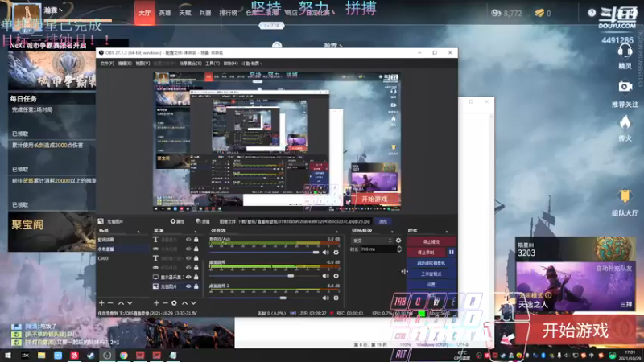Screen dimensions: 644x362
Task: Open 文件(F) menu in OBS
Action: pyautogui.click(x=107, y=64)
